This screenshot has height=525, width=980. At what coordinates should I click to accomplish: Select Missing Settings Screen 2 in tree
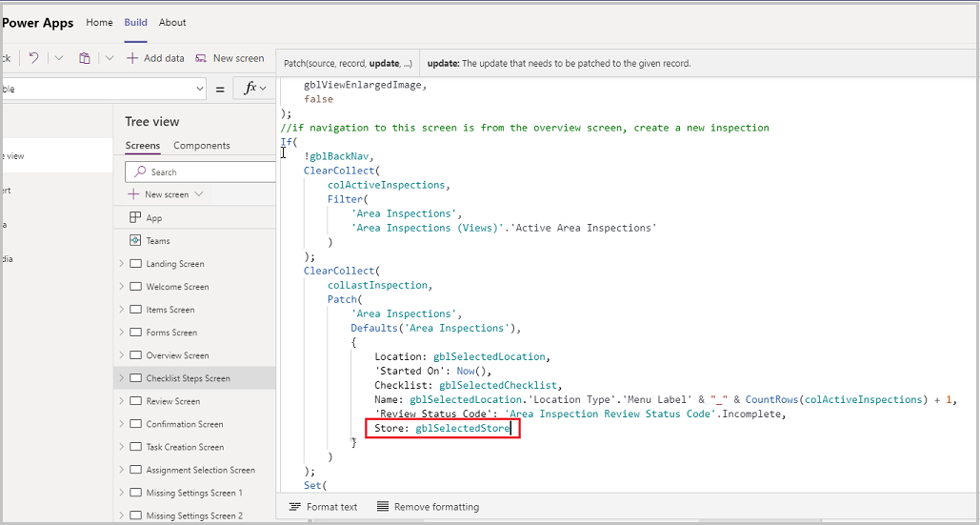point(194,515)
